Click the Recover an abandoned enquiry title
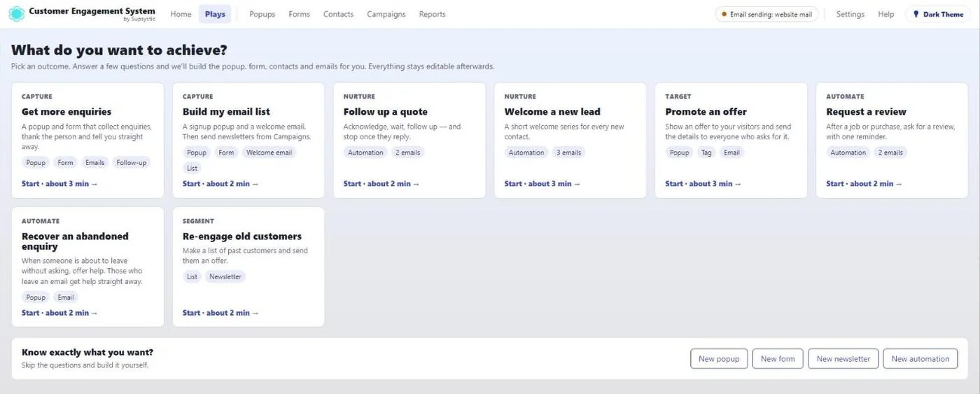 75,241
